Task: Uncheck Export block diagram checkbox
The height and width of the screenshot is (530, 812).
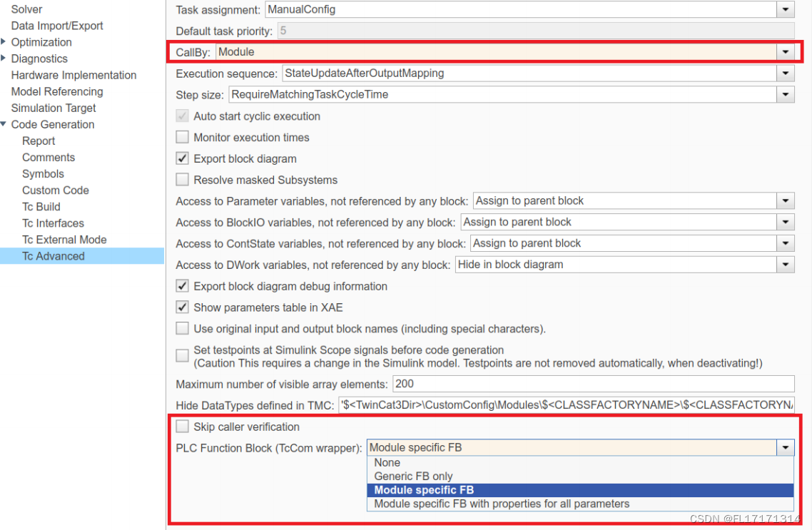Action: (182, 158)
